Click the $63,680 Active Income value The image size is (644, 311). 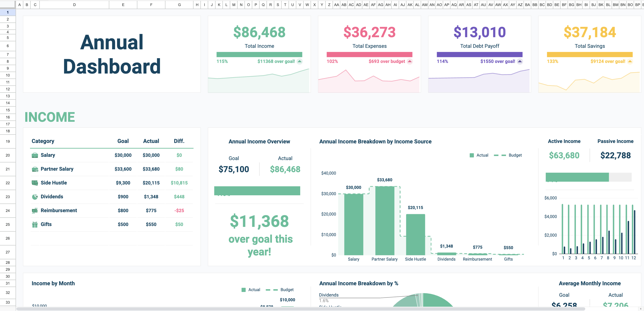point(564,155)
